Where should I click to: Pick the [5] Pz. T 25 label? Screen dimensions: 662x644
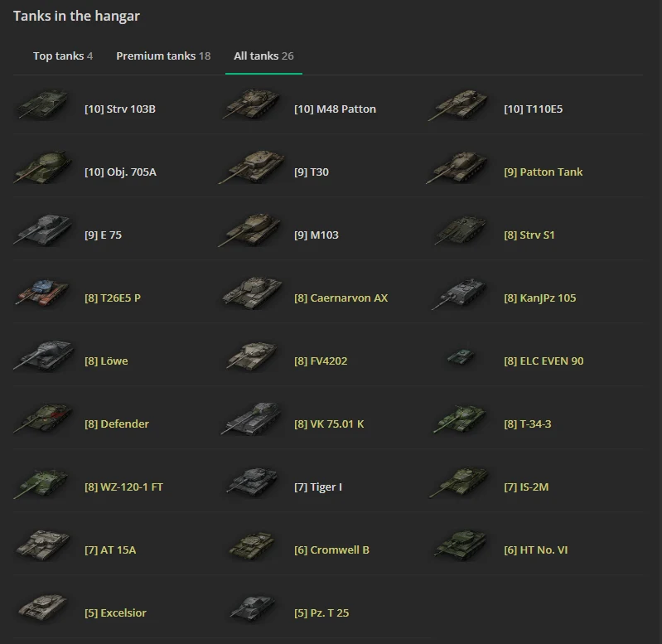[321, 613]
